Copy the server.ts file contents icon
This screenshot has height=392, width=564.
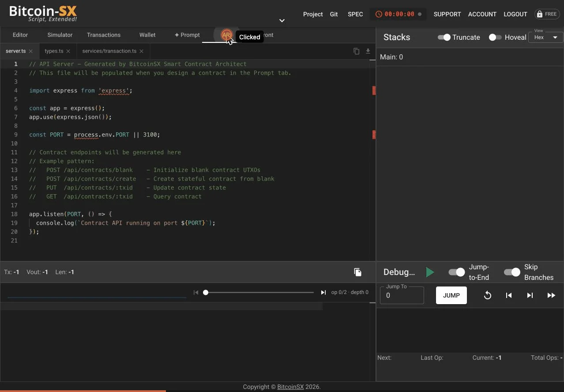coord(356,51)
